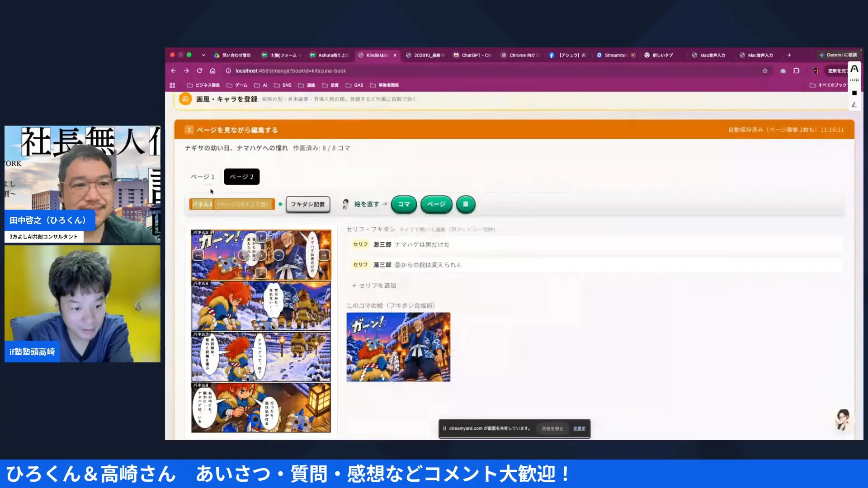Click the profile avatar in Chrome toolbar
Image resolution: width=868 pixels, height=488 pixels.
pyautogui.click(x=816, y=70)
